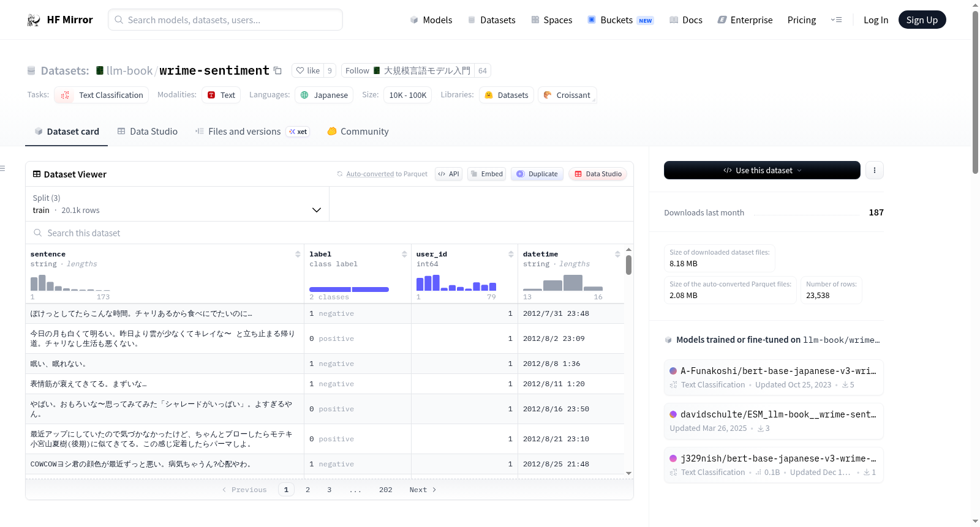Click the Text Classification task tag
The width and height of the screenshot is (980, 527).
pos(101,95)
